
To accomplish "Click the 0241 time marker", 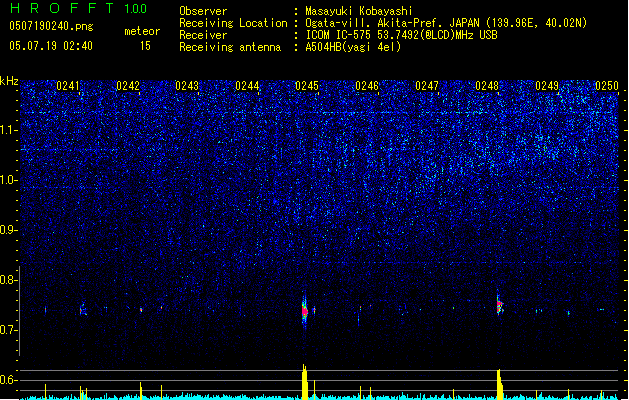I will [x=68, y=86].
